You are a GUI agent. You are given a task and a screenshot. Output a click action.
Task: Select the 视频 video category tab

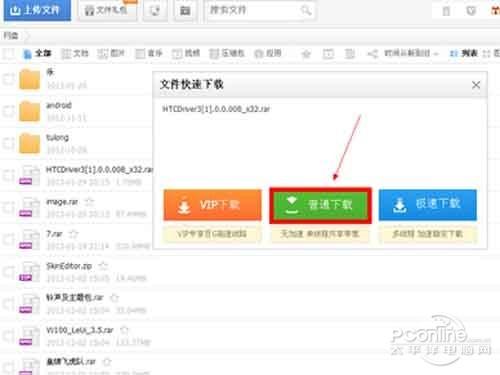tap(186, 53)
